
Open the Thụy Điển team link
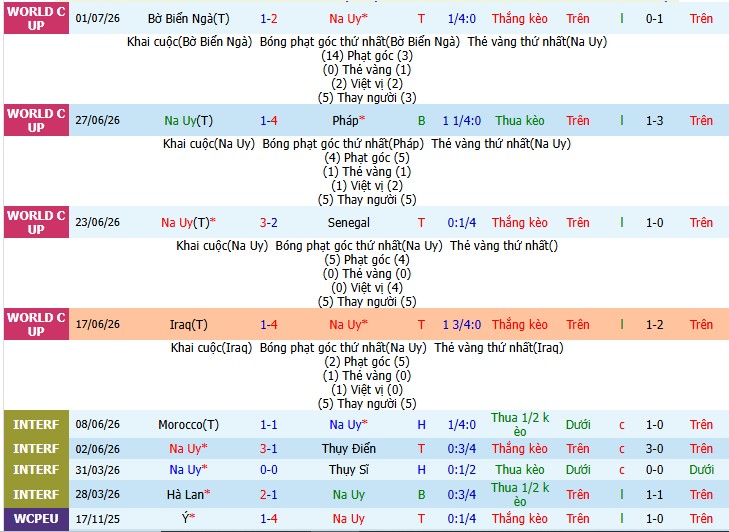[349, 449]
